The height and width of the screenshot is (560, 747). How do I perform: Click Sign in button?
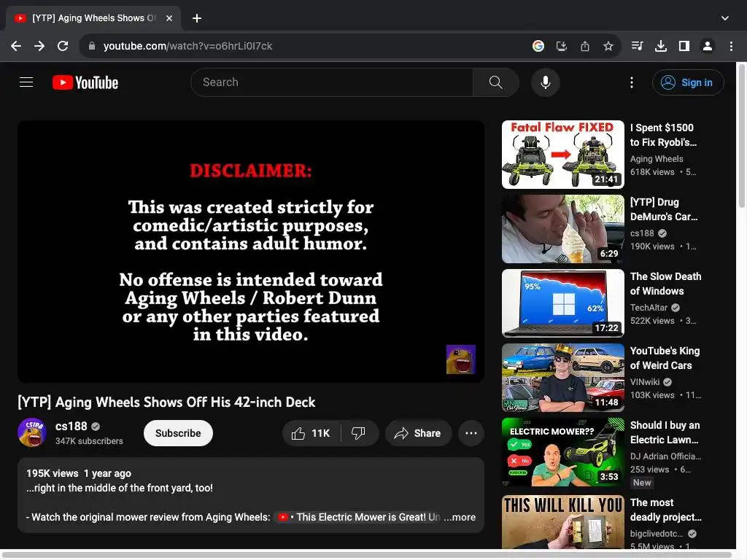coord(688,82)
